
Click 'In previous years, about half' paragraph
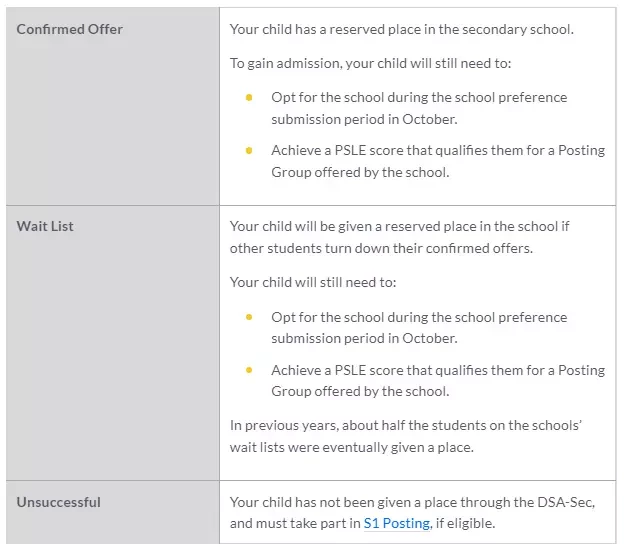click(x=406, y=436)
